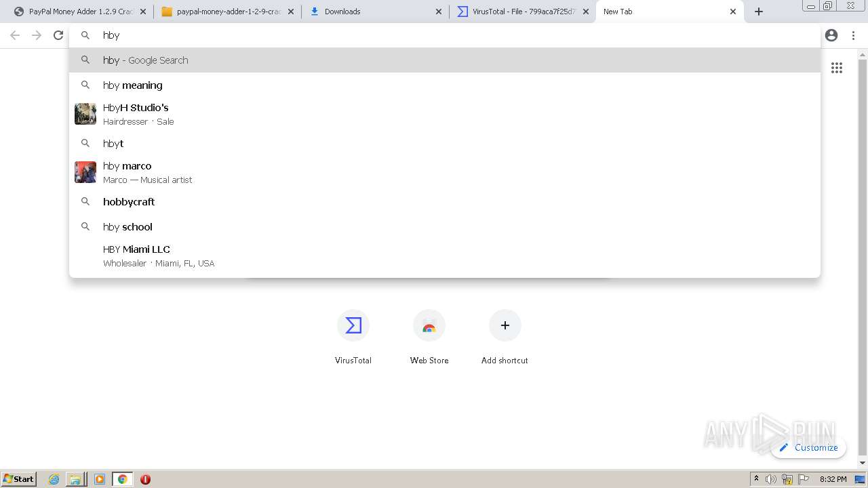Select 'hby - Google Search' suggestion
The height and width of the screenshot is (488, 868).
click(x=445, y=60)
